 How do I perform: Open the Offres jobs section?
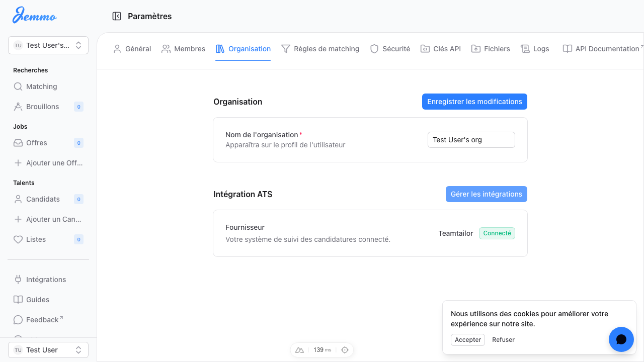pos(37,143)
